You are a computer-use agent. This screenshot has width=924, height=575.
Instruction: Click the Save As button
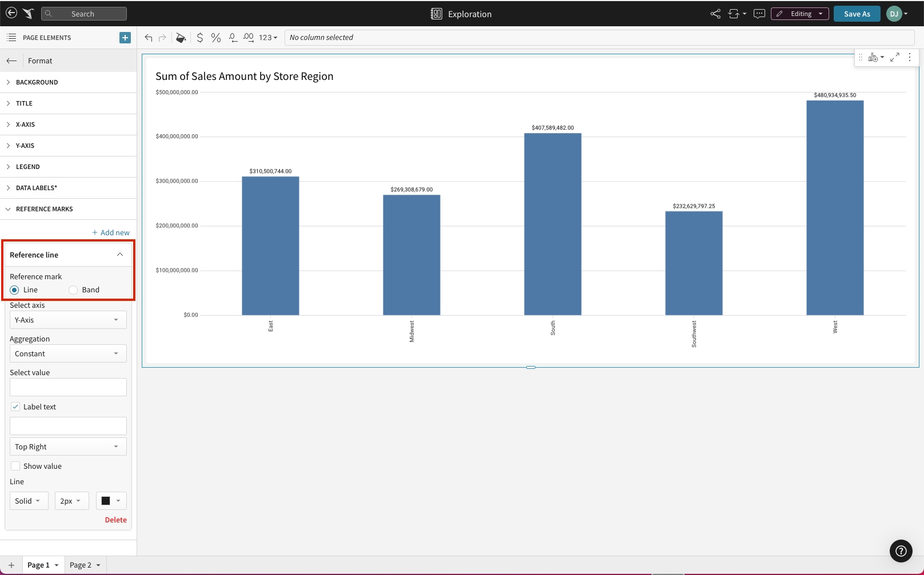coord(857,14)
